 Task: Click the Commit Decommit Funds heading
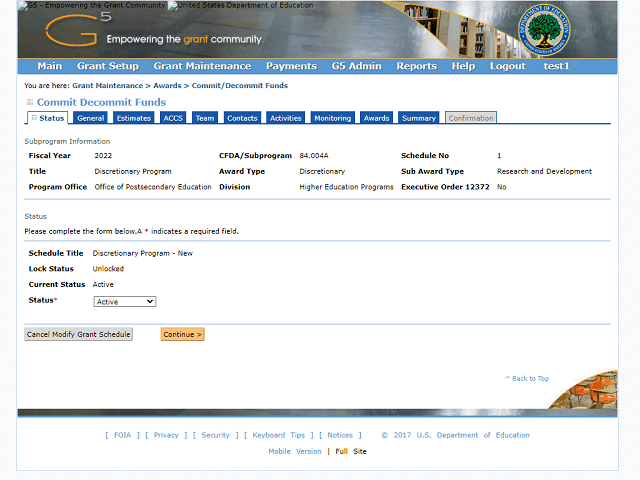coord(102,102)
